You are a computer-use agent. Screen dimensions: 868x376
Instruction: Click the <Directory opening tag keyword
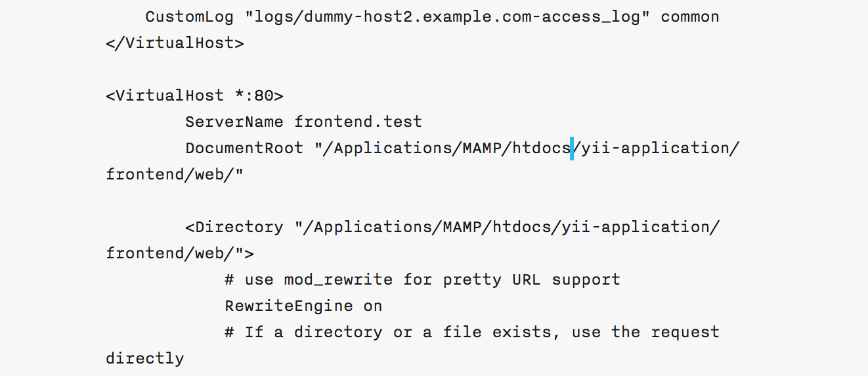[x=234, y=227]
